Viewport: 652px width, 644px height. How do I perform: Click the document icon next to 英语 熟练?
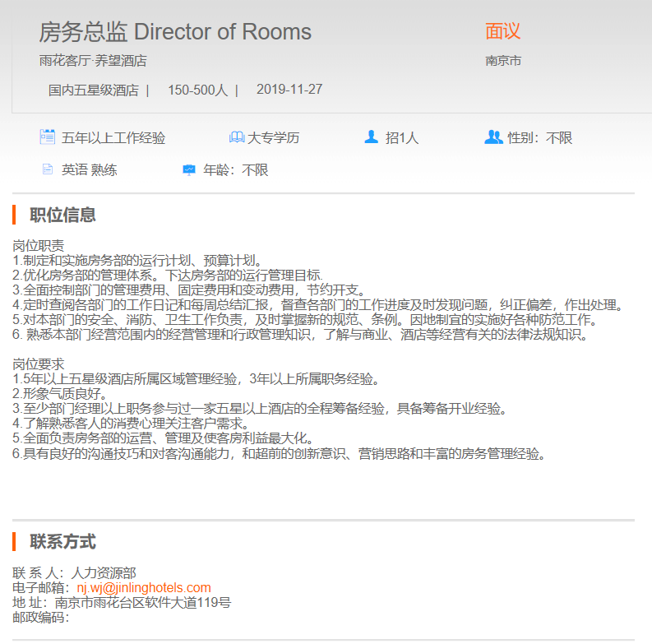click(x=47, y=170)
